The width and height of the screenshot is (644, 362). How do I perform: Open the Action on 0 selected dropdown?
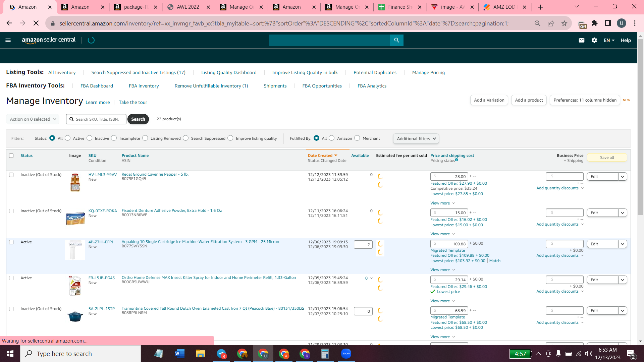point(33,119)
